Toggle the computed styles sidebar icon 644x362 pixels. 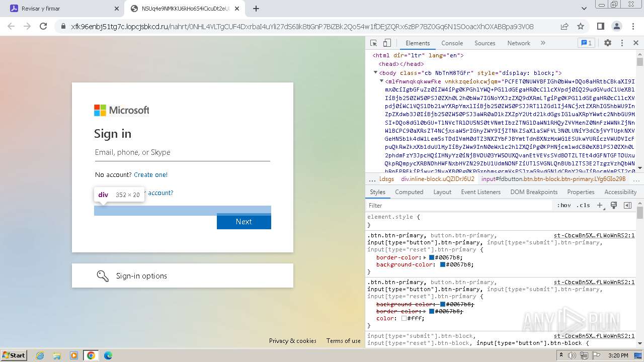pos(627,206)
